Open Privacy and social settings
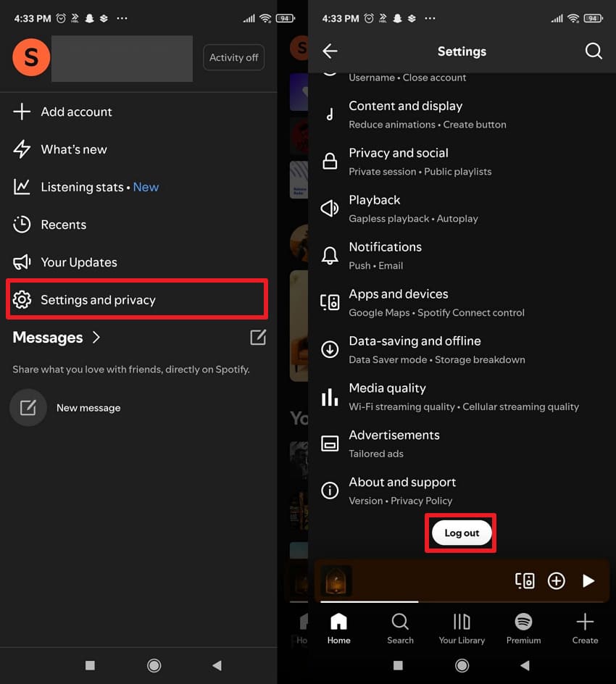The width and height of the screenshot is (616, 684). 462,162
